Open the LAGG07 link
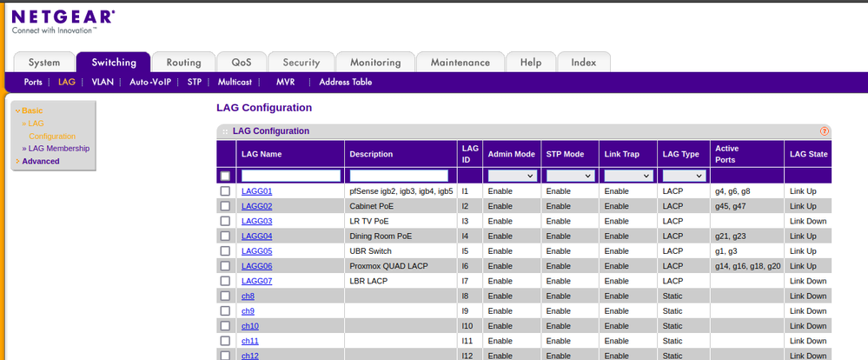This screenshot has width=868, height=360. click(257, 281)
